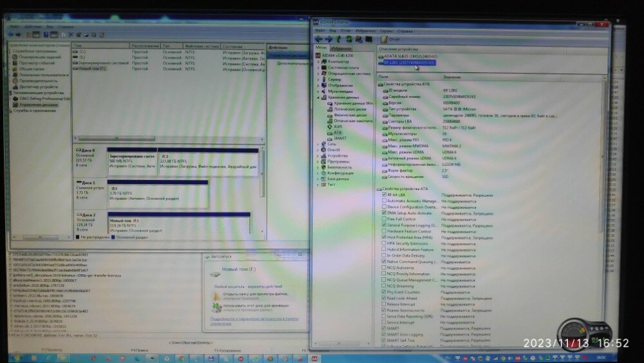
Task: Sort by Значение column header in AIDA64
Action: (522, 77)
